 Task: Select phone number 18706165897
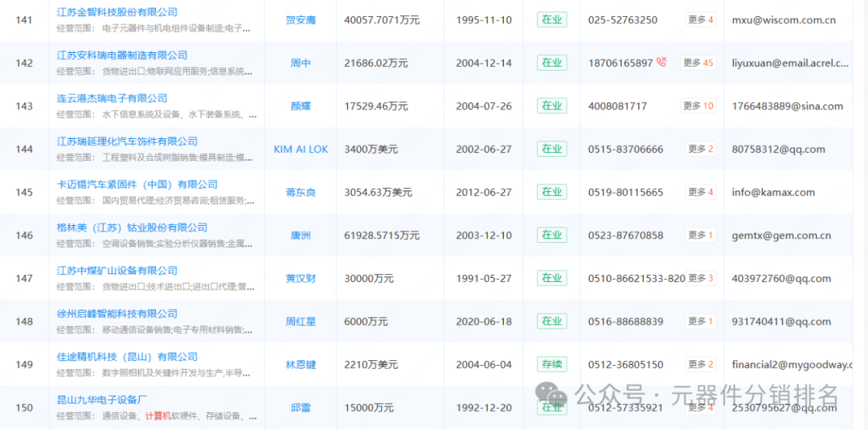620,63
